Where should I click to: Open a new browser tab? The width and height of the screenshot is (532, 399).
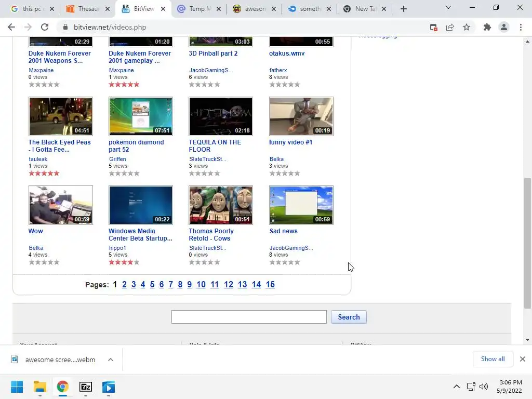403,9
